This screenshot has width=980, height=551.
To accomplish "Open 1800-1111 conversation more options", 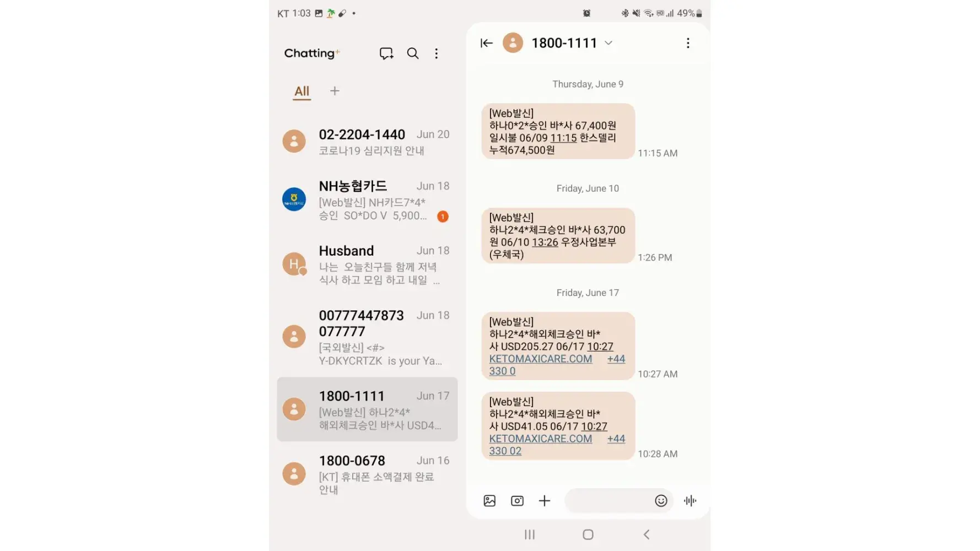I will [688, 43].
